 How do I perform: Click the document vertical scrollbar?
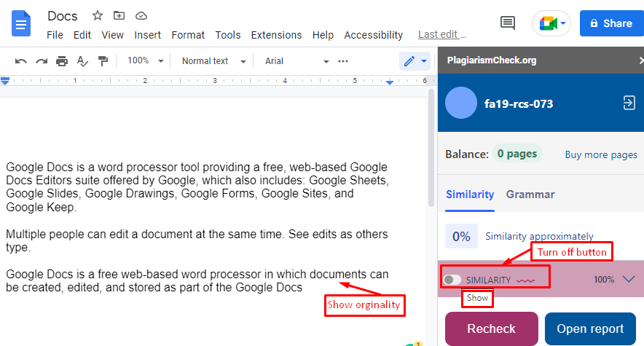pos(431,148)
